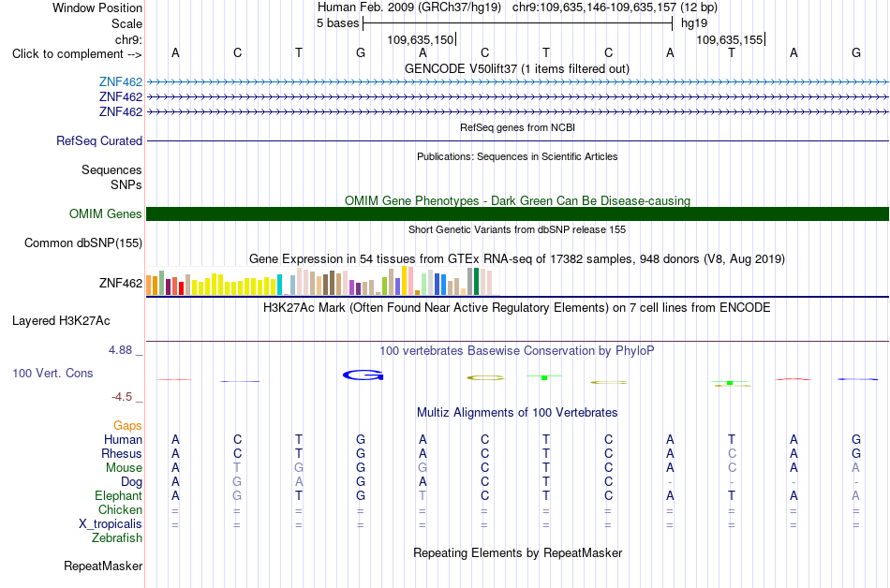
Task: Open the RefSeq Curated track label
Action: pyautogui.click(x=98, y=140)
